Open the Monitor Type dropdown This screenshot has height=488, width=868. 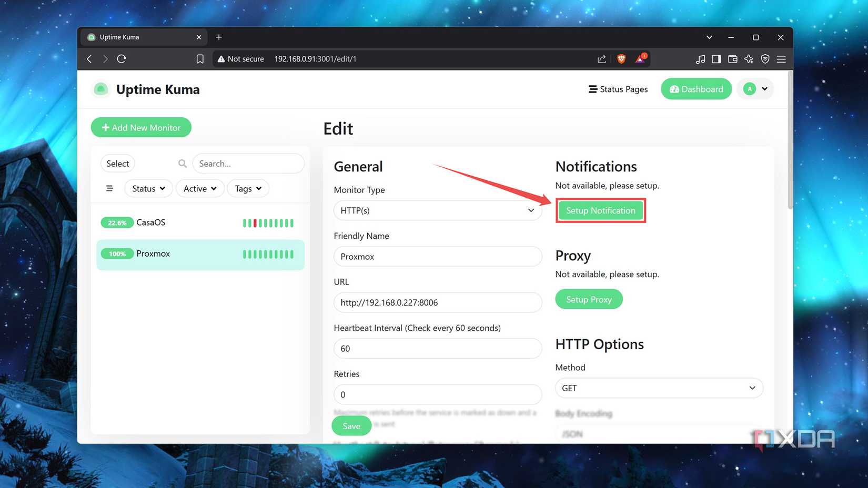tap(437, 210)
